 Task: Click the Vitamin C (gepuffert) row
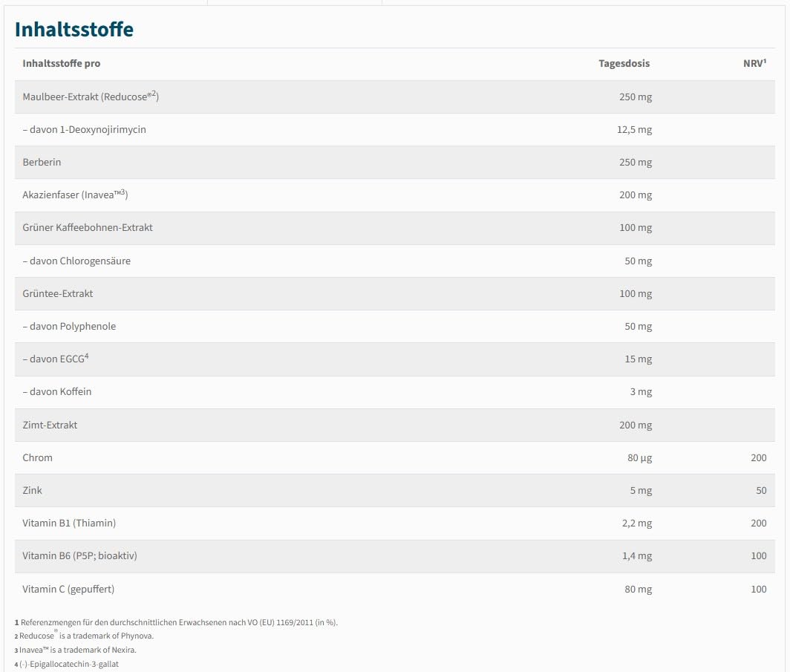pyautogui.click(x=394, y=590)
